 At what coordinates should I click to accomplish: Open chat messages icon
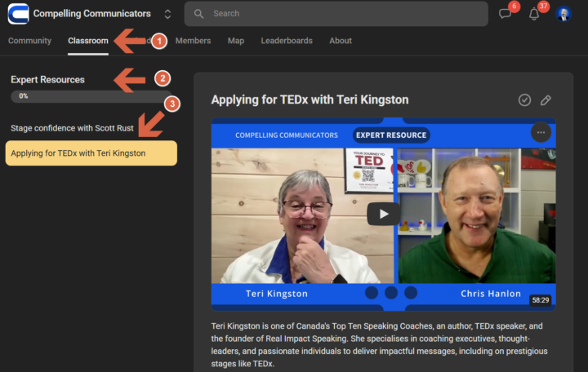505,14
